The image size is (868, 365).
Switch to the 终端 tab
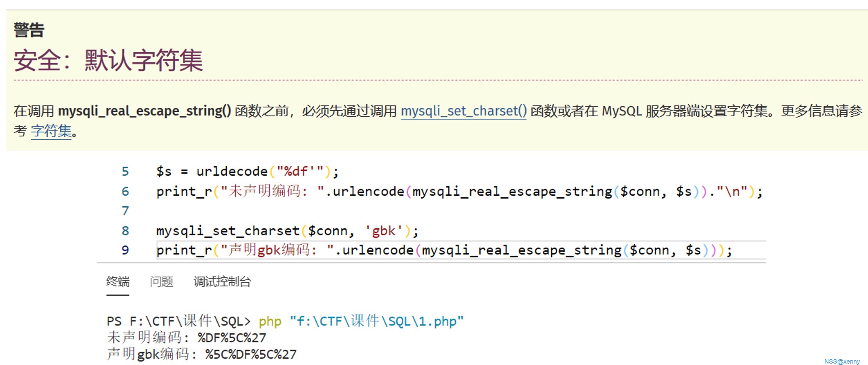(x=118, y=282)
